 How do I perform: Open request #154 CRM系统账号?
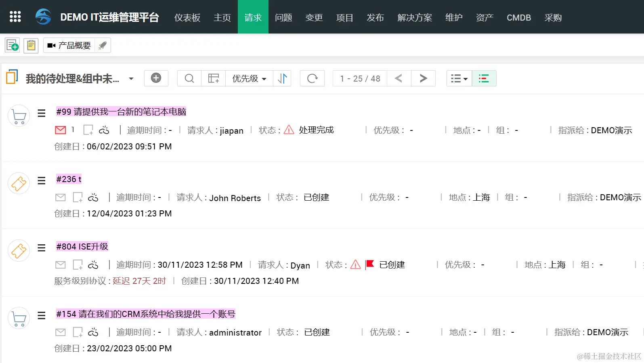(x=146, y=314)
